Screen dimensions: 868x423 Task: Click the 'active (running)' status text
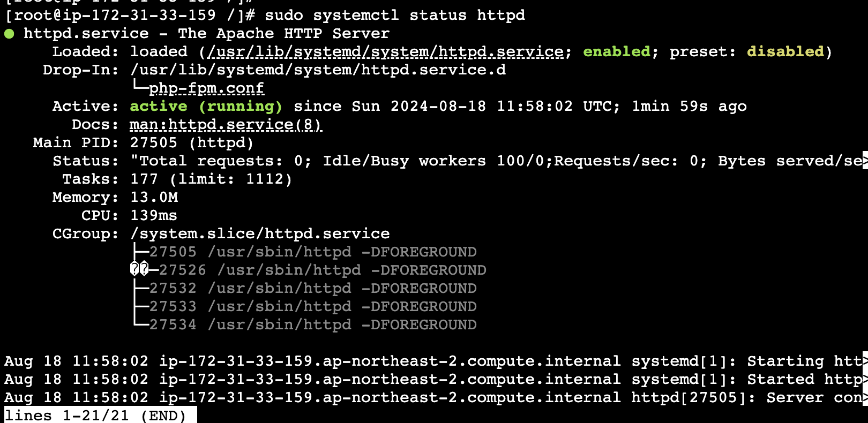(206, 107)
